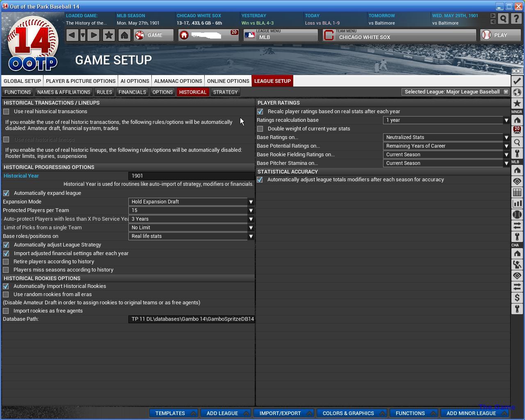
Task: Click the star bookmarks icon in top toolbar
Action: click(x=109, y=35)
